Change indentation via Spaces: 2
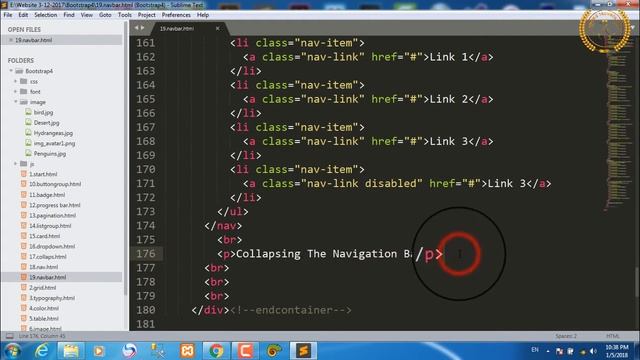The image size is (640, 360). (566, 336)
